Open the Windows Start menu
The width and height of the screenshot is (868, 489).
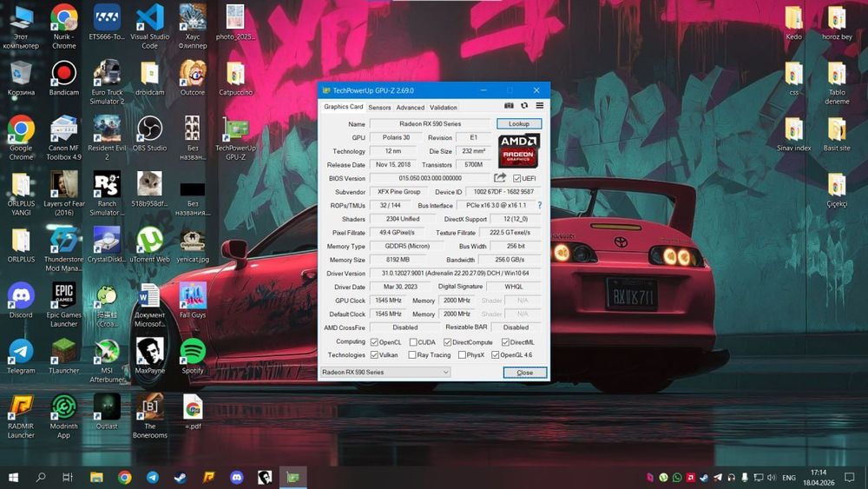tap(13, 478)
